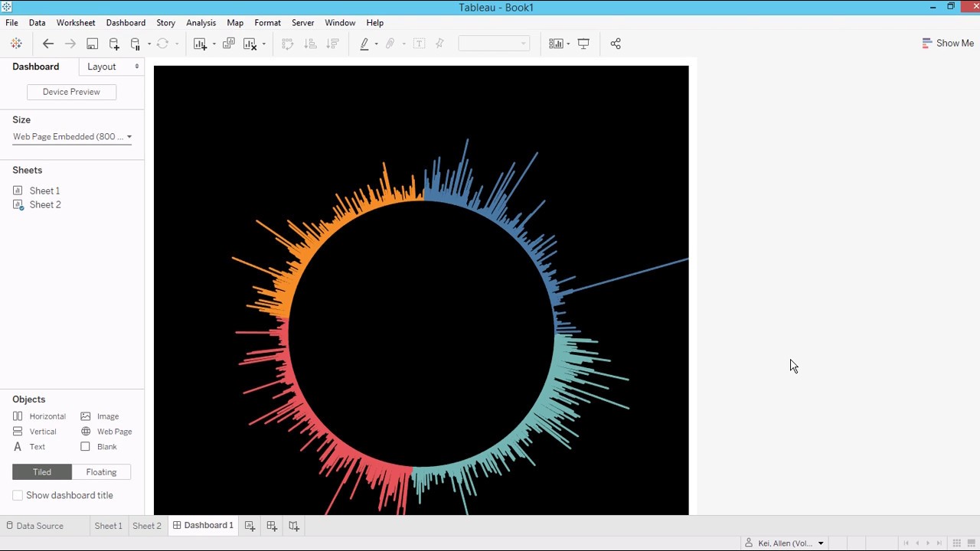Add a new worksheet from the bottom tab icon
980x551 pixels.
(250, 526)
